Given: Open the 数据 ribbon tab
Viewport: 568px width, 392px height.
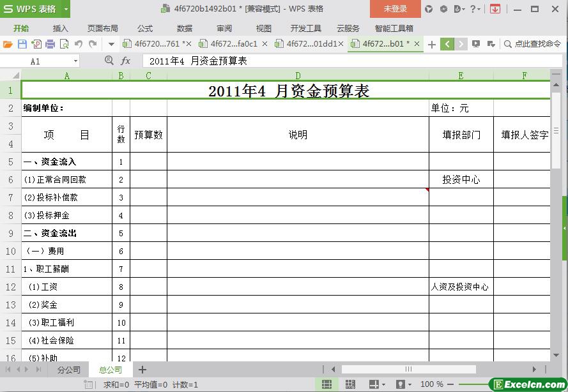Looking at the screenshot, I should coord(185,28).
